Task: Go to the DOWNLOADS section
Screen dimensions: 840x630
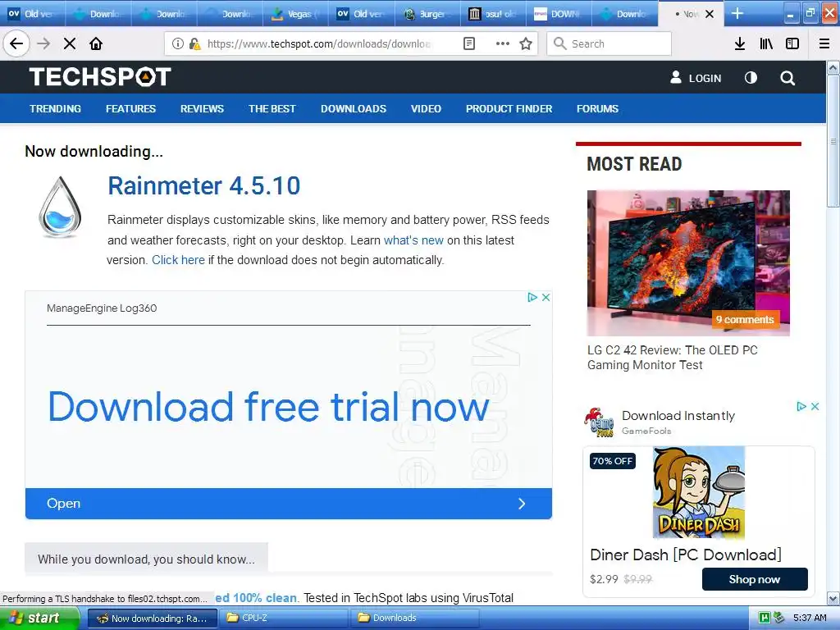Action: (354, 109)
